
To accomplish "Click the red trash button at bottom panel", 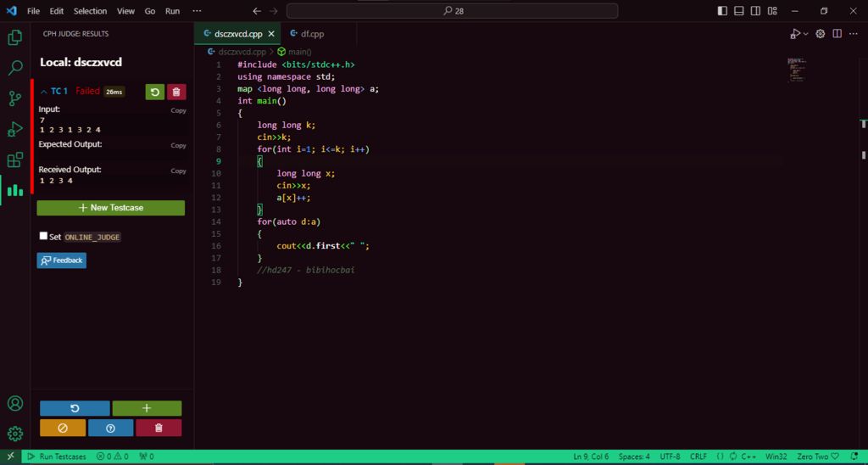I will pyautogui.click(x=159, y=428).
